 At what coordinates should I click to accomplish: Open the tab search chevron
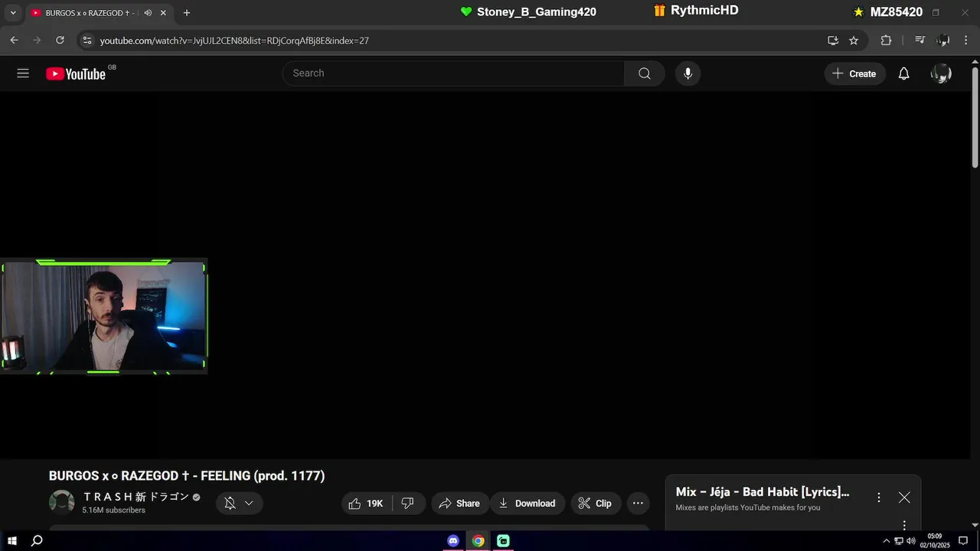point(12,13)
